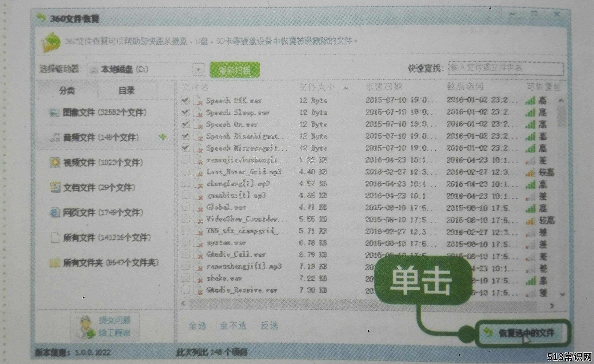Sort by the 创建日期 column header

click(384, 86)
